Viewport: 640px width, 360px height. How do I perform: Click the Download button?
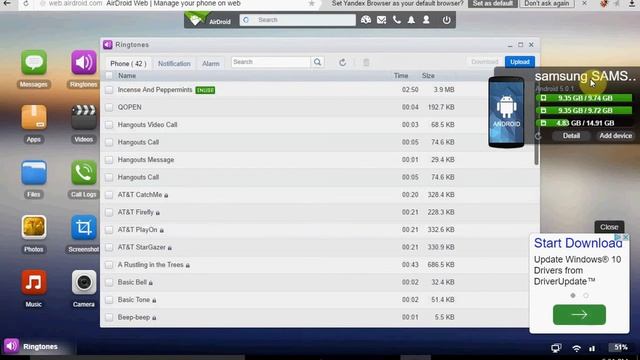(x=484, y=62)
